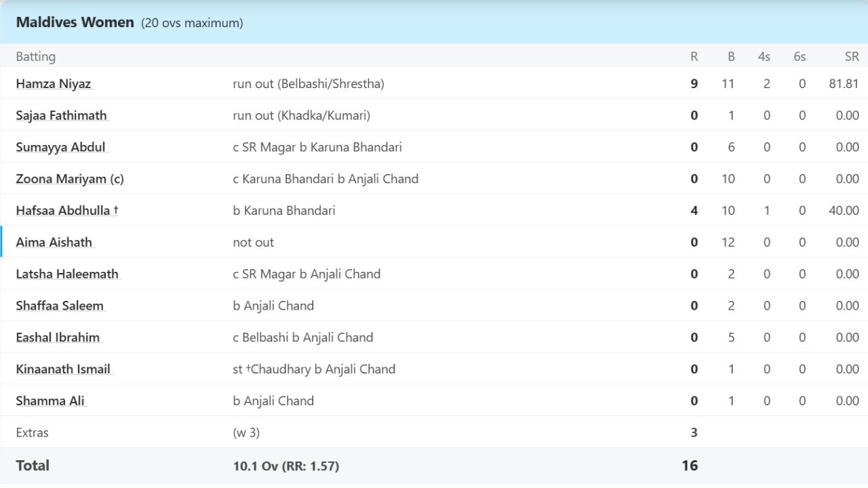
Task: Open Shamma Ali player profile
Action: (50, 401)
